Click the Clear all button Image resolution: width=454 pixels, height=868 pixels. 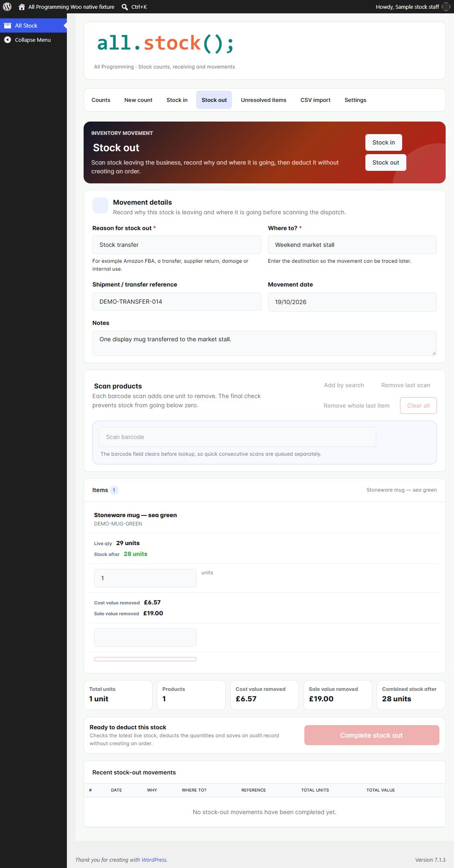(x=418, y=406)
